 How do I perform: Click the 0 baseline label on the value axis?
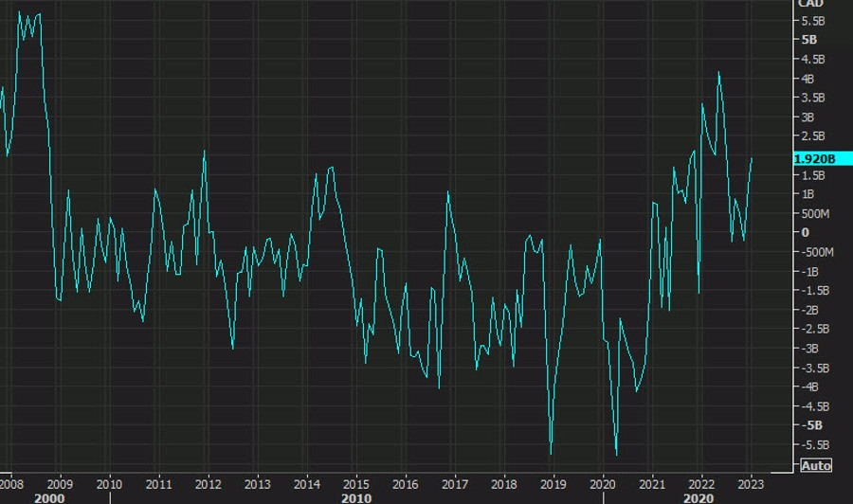tap(805, 232)
